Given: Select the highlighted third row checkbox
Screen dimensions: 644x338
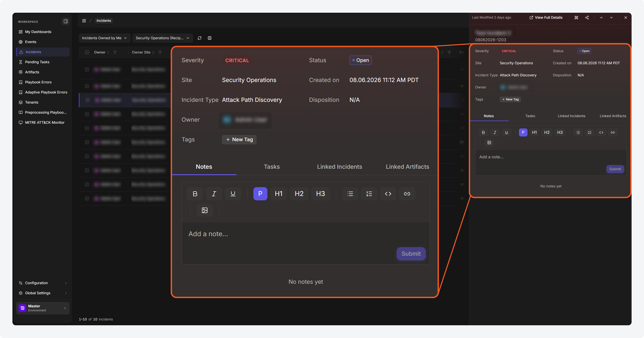Looking at the screenshot, I should coord(87,100).
